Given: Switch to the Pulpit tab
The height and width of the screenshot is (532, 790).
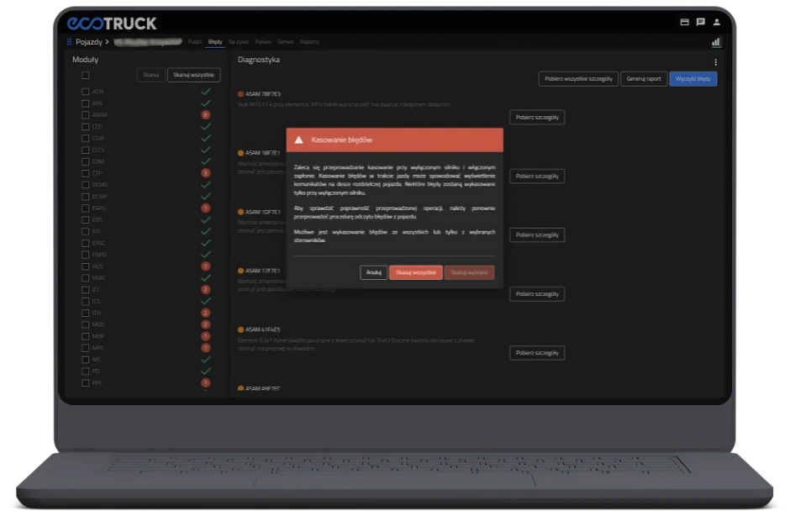Looking at the screenshot, I should (x=195, y=41).
